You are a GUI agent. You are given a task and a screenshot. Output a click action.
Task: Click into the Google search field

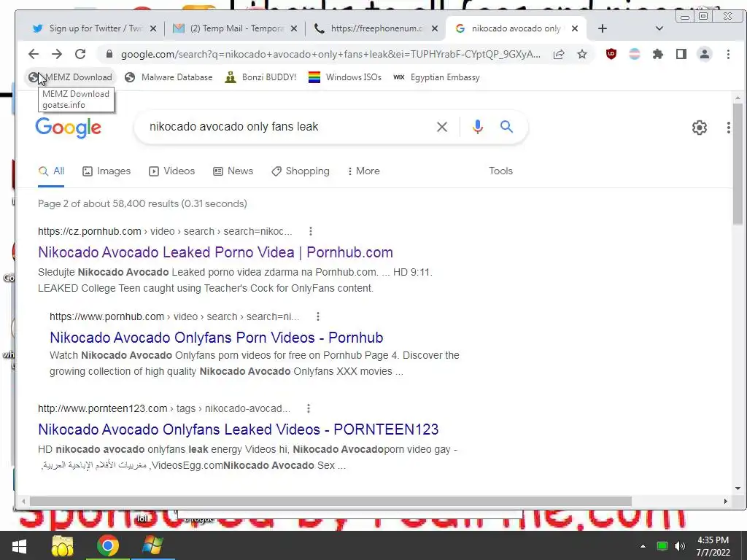tap(286, 127)
